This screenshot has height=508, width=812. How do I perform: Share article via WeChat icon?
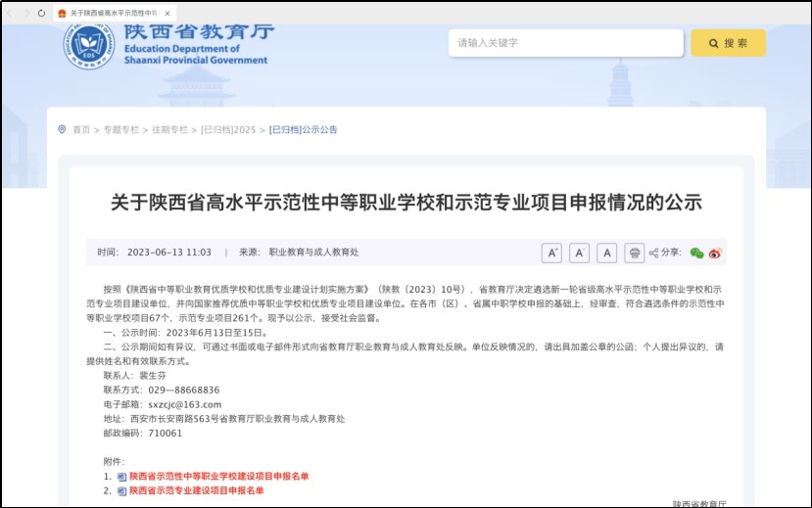pyautogui.click(x=696, y=254)
